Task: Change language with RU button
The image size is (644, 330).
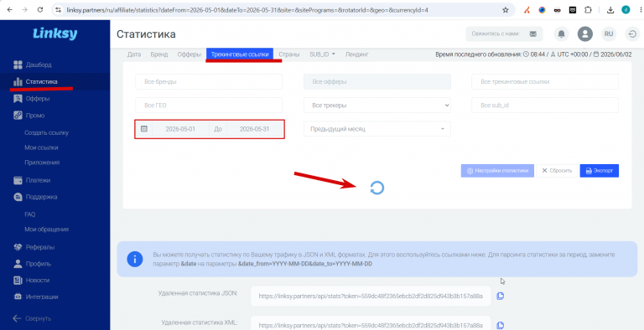Action: pos(609,34)
